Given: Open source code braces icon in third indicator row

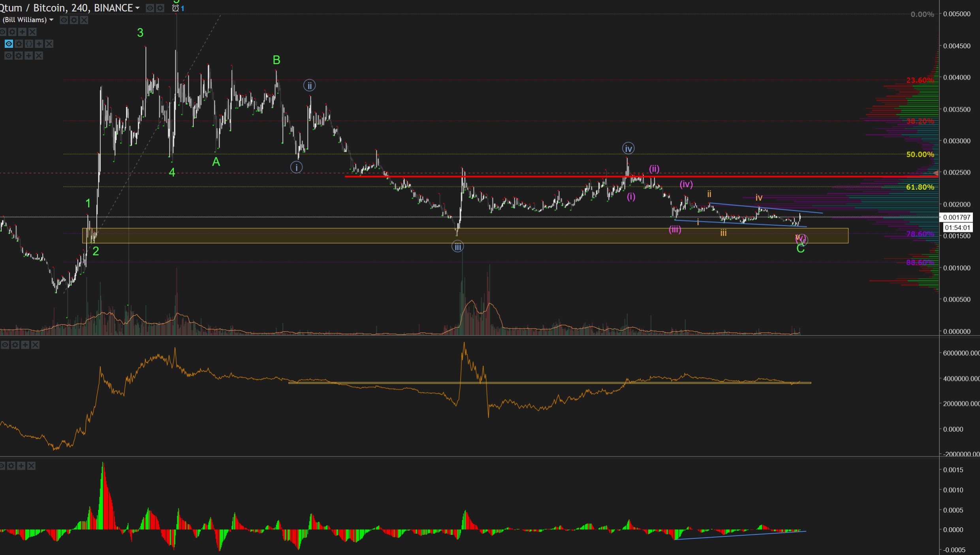Looking at the screenshot, I should point(29,44).
